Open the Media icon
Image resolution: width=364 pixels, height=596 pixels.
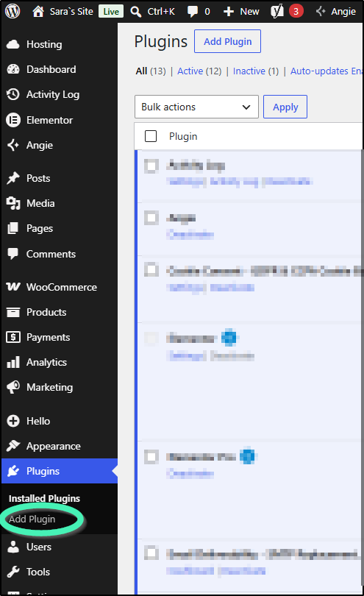pos(13,203)
